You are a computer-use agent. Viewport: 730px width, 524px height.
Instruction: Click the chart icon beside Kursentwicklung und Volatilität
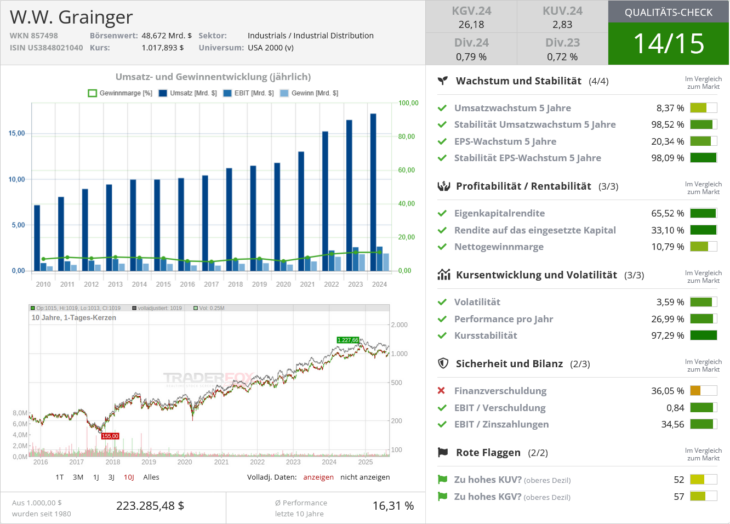444,275
